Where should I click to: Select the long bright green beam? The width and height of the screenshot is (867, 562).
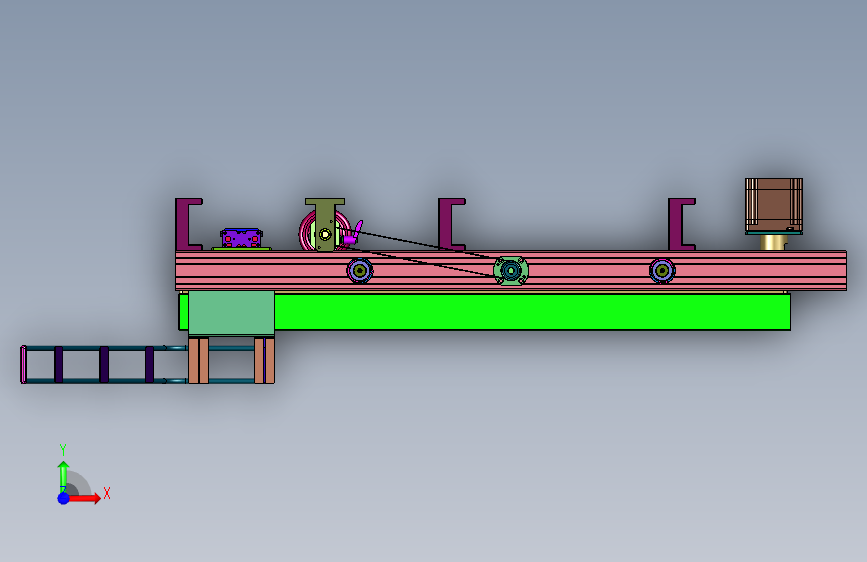pyautogui.click(x=532, y=312)
